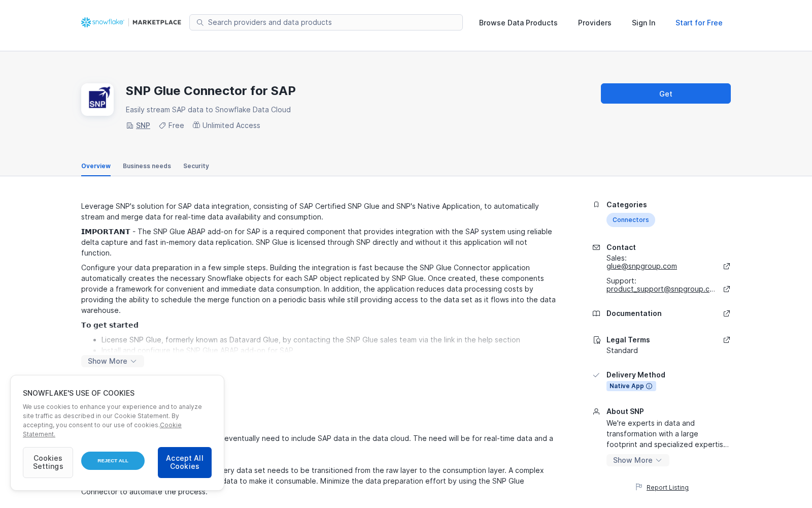The height and width of the screenshot is (508, 812).
Task: Click the checkmark icon beside Delivery Method
Action: (x=596, y=375)
